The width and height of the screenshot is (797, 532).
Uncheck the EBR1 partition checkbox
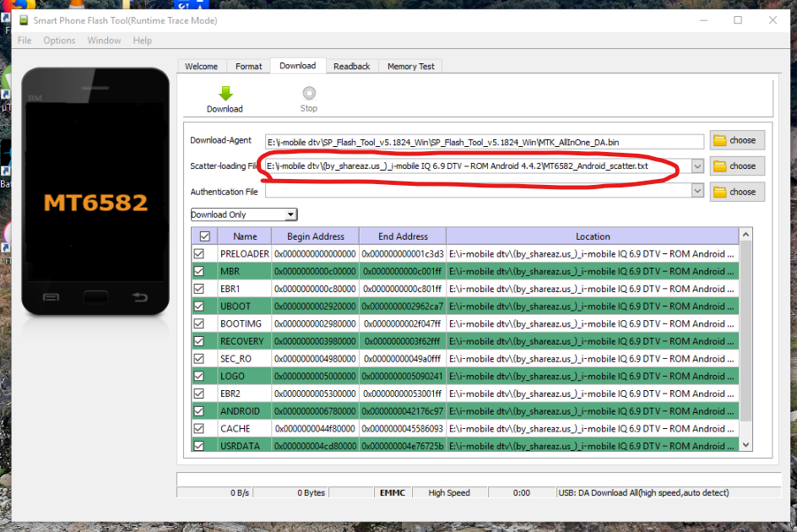(198, 289)
